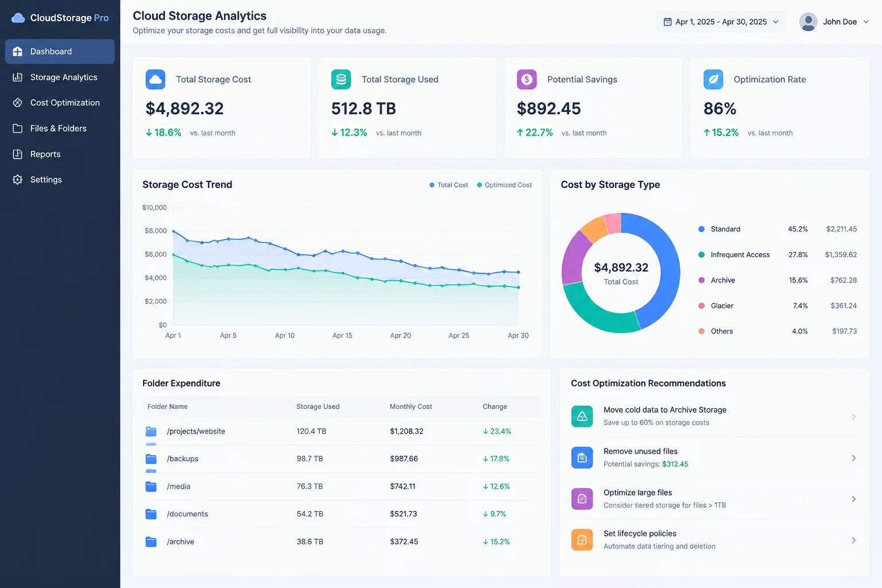The image size is (882, 588).
Task: Click the $742.11 cost for /media
Action: (x=403, y=486)
